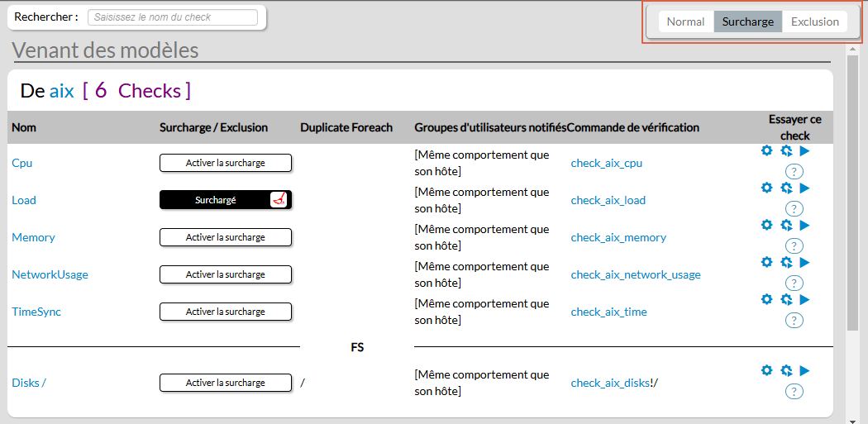Run the TimeSync check with the play icon
Viewport: 868px width, 424px height.
click(x=805, y=299)
